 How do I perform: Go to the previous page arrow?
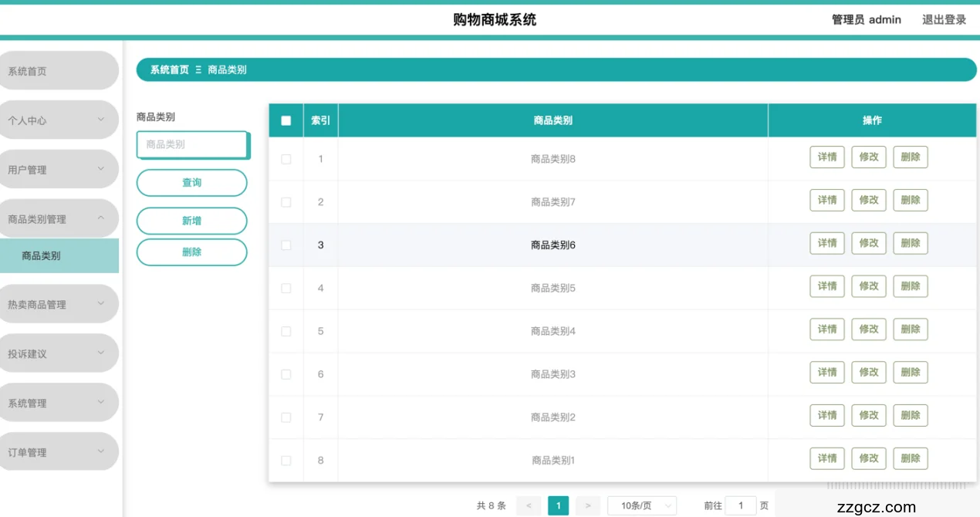pyautogui.click(x=528, y=506)
